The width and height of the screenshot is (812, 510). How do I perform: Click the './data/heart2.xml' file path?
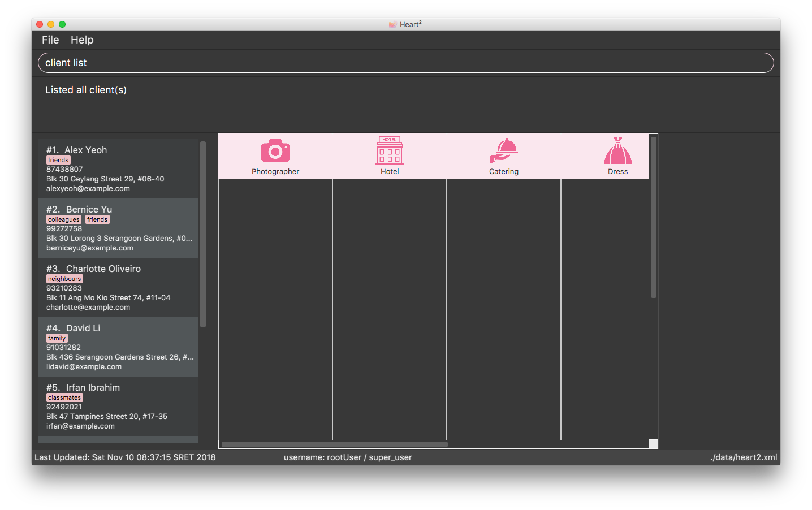(x=744, y=457)
